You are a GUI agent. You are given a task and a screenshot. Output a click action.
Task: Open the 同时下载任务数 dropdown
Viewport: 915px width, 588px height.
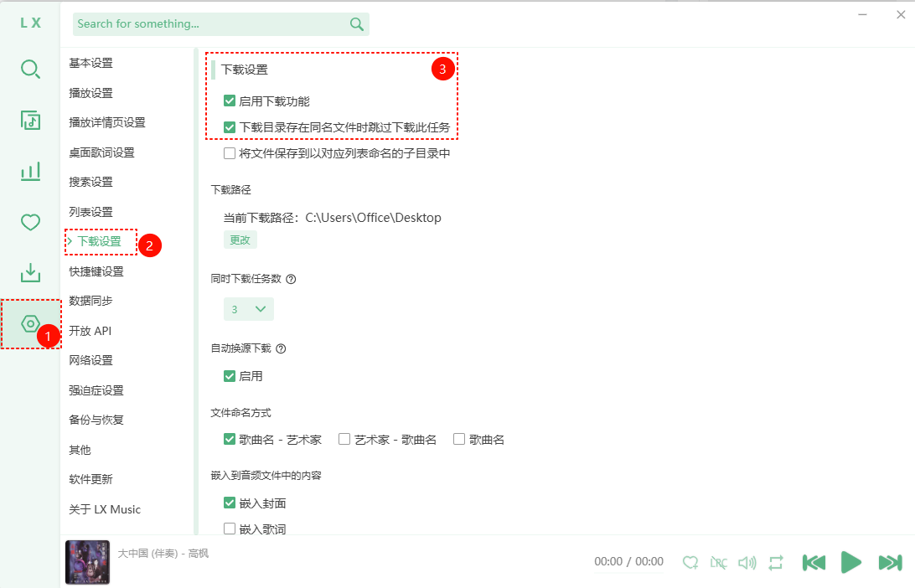pos(248,309)
